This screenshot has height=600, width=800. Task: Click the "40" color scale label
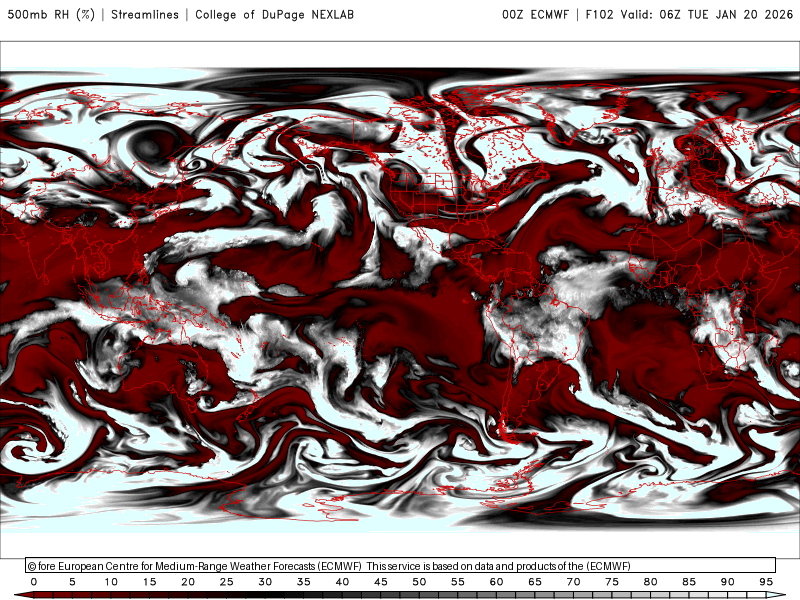coord(342,582)
